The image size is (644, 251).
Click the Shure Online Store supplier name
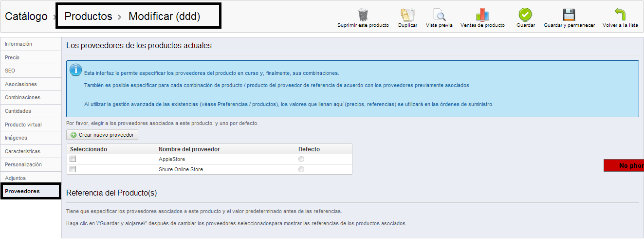coord(181,169)
